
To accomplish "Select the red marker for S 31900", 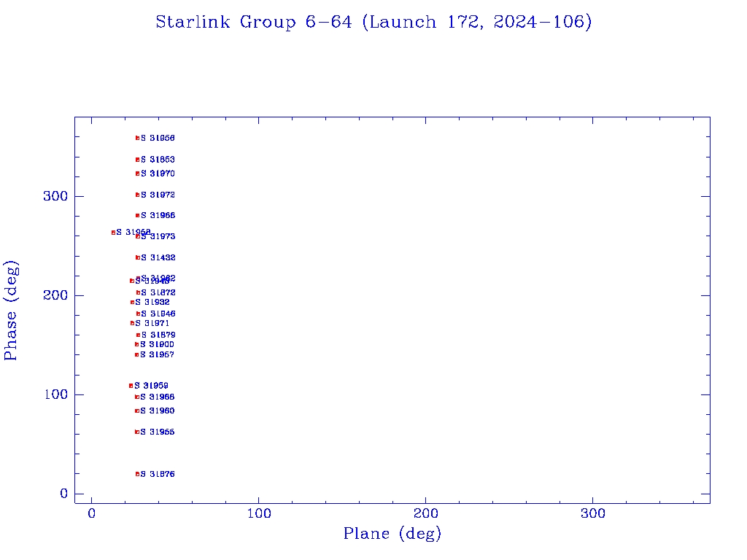I will 136,344.
